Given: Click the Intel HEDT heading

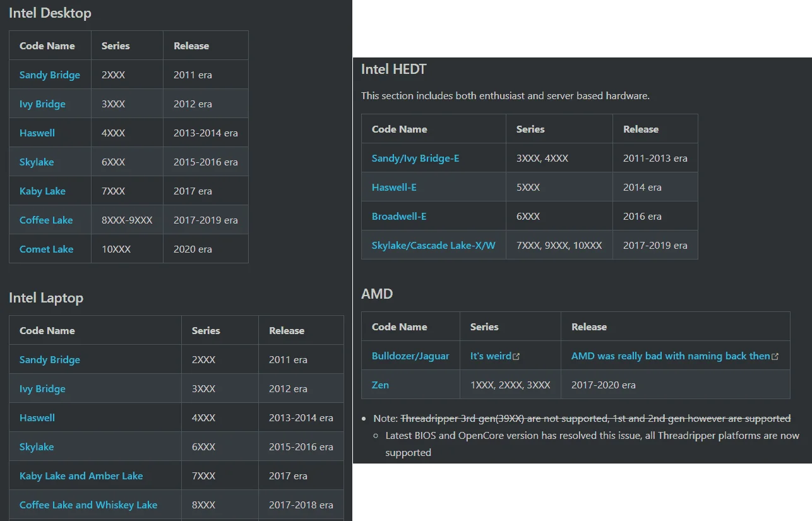Looking at the screenshot, I should click(x=394, y=69).
